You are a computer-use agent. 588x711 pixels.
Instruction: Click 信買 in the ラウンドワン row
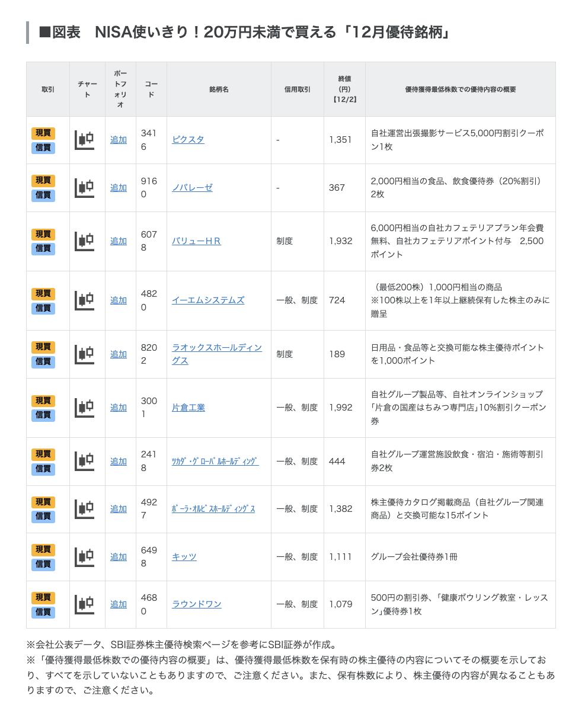pyautogui.click(x=43, y=612)
